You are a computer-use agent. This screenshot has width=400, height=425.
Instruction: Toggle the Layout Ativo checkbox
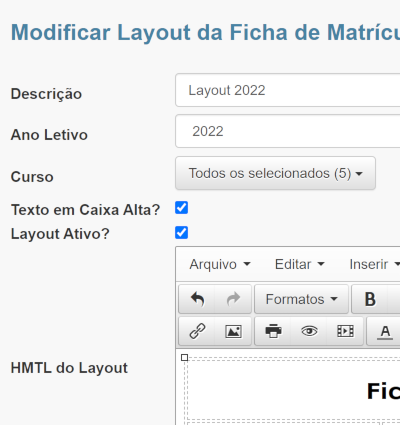coord(182,233)
